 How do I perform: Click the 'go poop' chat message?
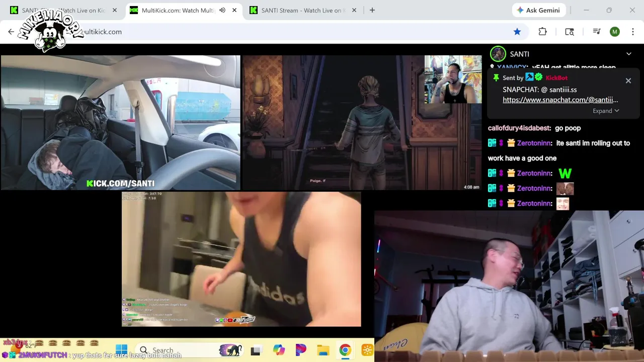[568, 128]
